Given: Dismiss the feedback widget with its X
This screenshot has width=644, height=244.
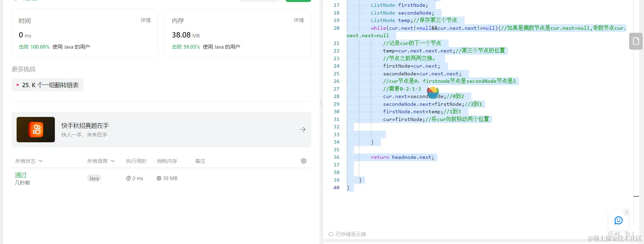Looking at the screenshot, I should pos(626,213).
